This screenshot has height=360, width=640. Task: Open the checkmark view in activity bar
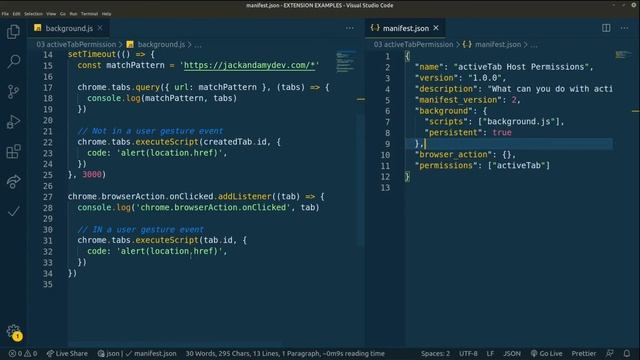pos(13,211)
